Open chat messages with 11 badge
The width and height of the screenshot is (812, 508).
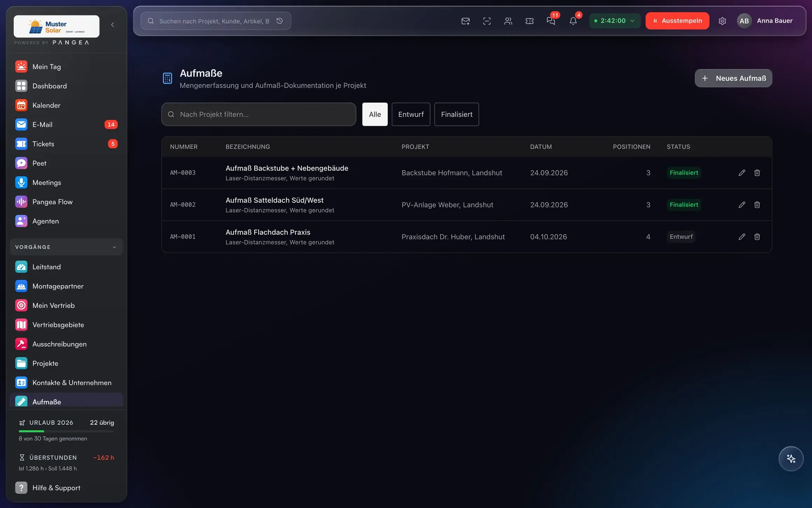pos(551,21)
